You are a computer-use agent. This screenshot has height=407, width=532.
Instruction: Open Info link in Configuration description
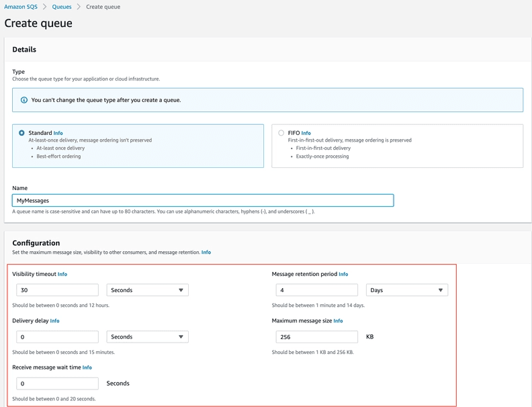pos(206,253)
